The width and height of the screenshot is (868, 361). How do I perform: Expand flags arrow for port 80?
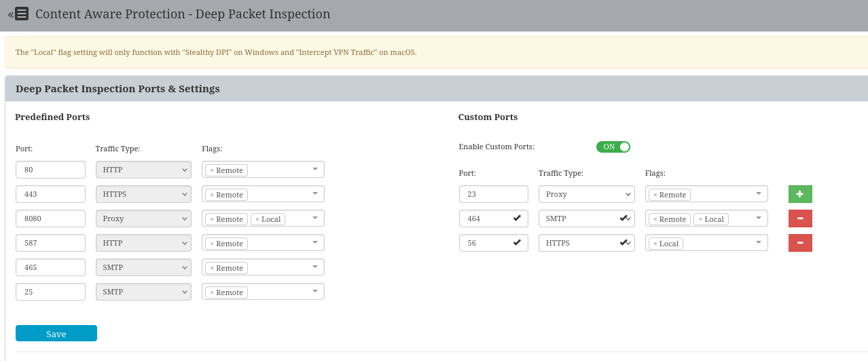pyautogui.click(x=315, y=170)
